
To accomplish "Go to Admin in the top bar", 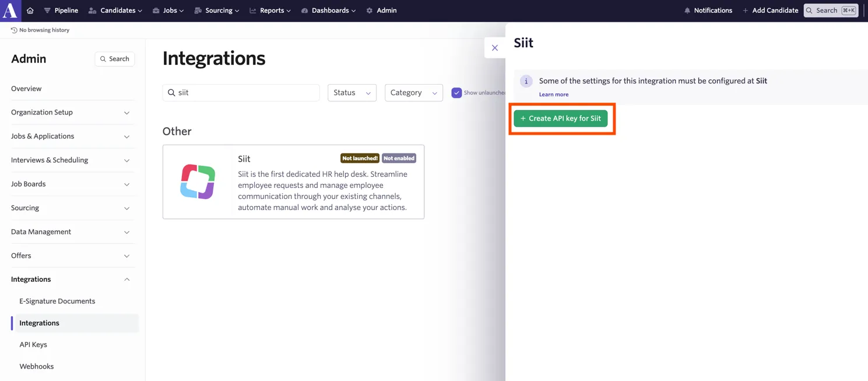I will click(381, 11).
